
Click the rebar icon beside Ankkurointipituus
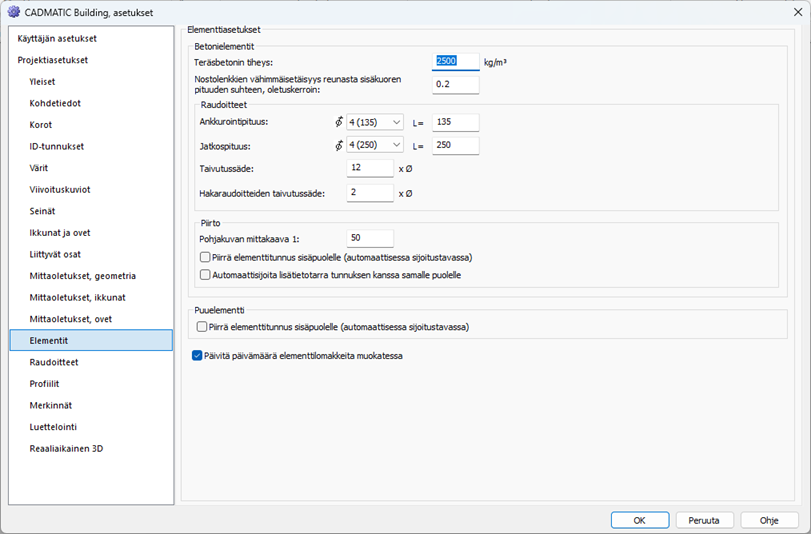click(338, 123)
